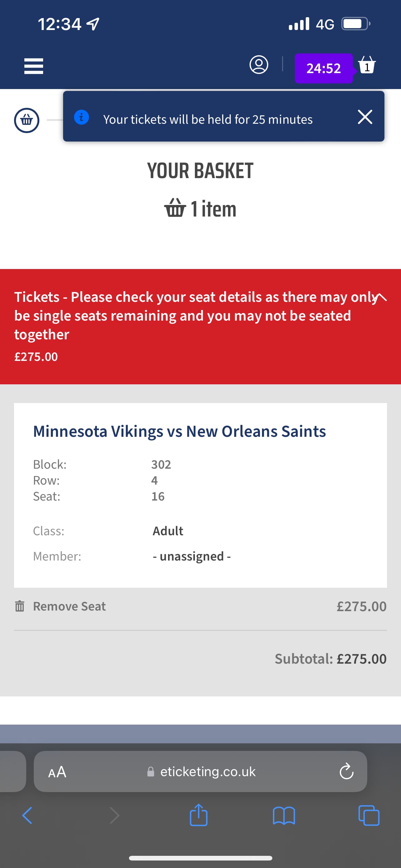The width and height of the screenshot is (401, 868).
Task: Collapse the red Tickets section chevron
Action: click(381, 297)
